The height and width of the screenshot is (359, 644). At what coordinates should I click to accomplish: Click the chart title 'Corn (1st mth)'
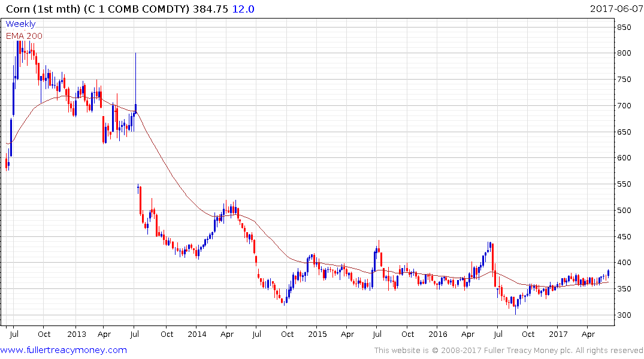click(x=43, y=9)
